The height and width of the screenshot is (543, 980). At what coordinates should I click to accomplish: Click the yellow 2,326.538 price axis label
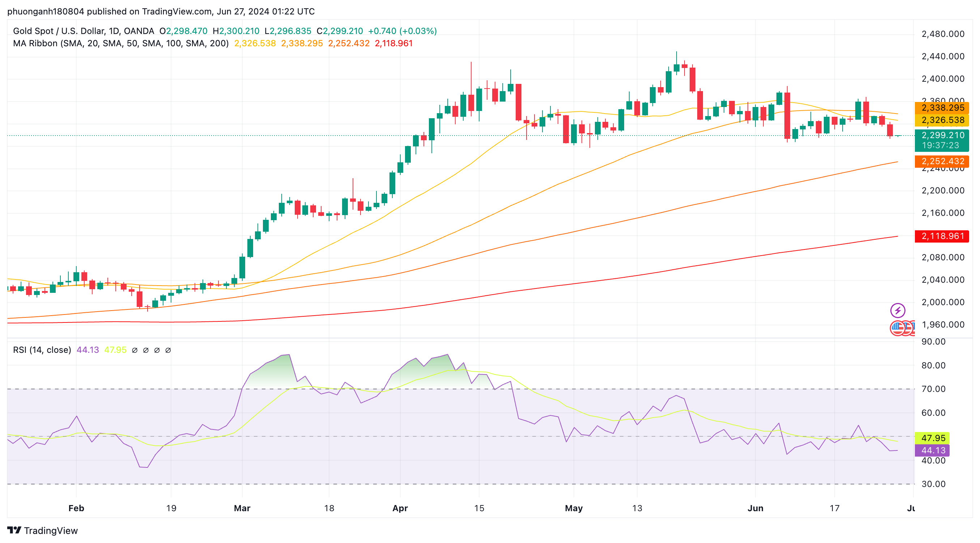pos(942,120)
